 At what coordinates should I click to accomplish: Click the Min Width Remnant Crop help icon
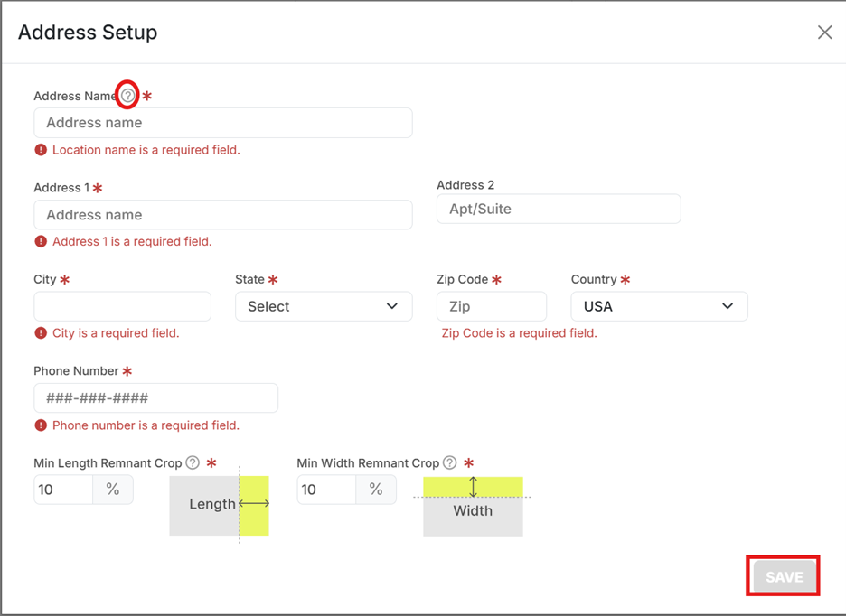[x=450, y=462]
